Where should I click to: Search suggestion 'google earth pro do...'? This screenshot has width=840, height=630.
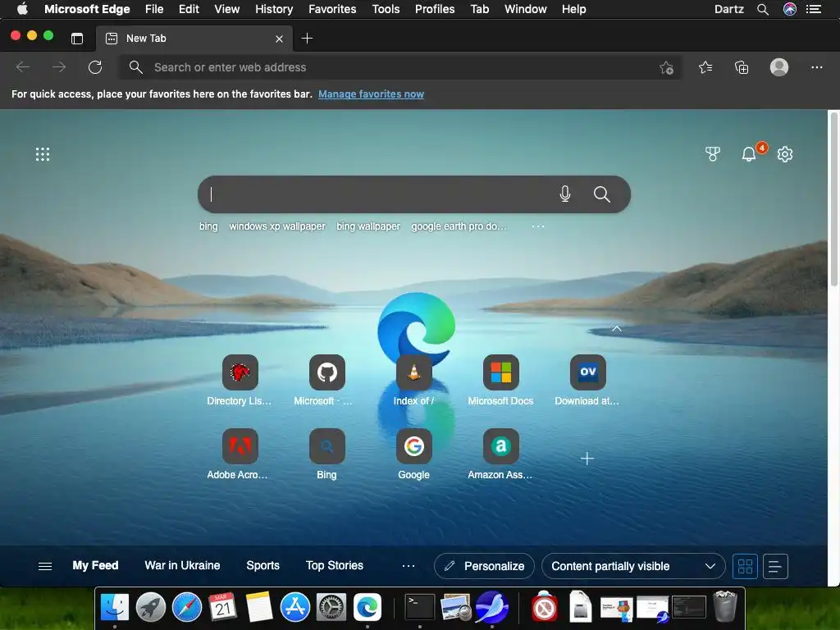(x=459, y=226)
